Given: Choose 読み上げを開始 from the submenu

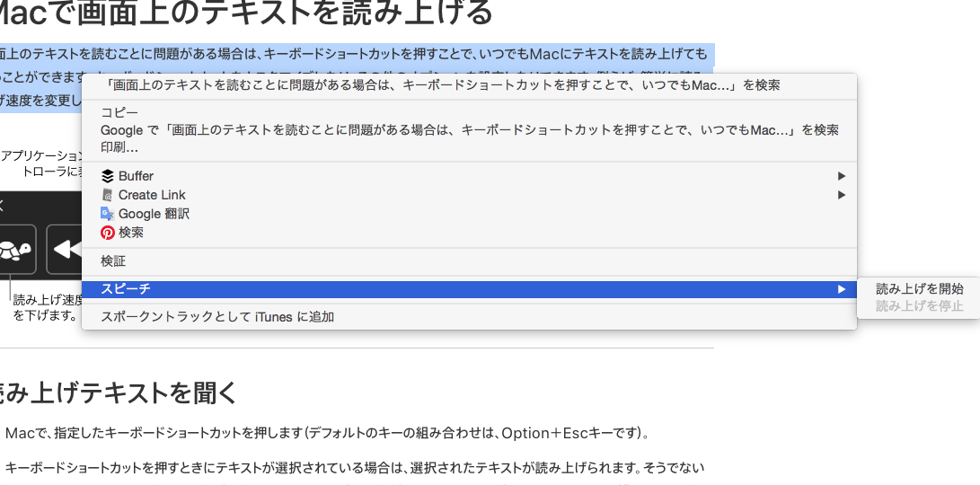Looking at the screenshot, I should point(919,288).
